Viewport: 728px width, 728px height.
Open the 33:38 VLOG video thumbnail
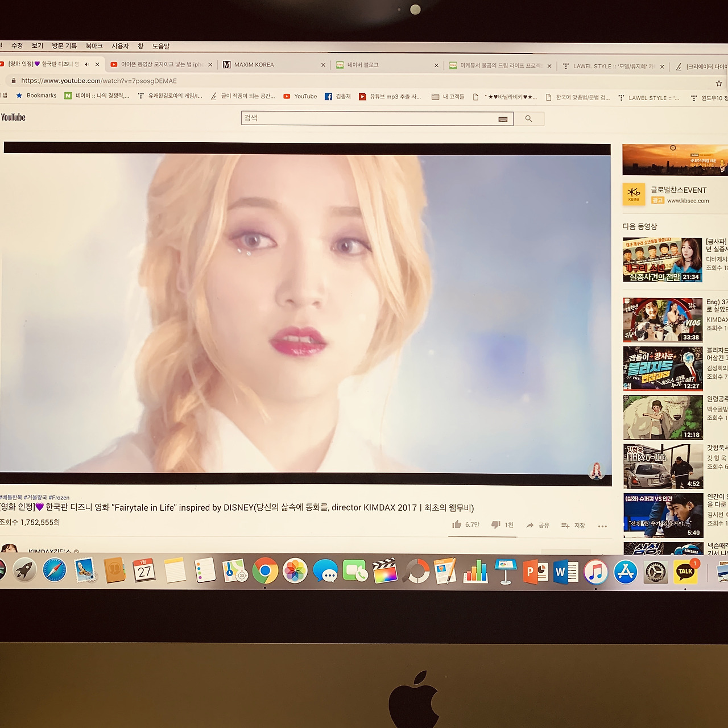coord(663,320)
